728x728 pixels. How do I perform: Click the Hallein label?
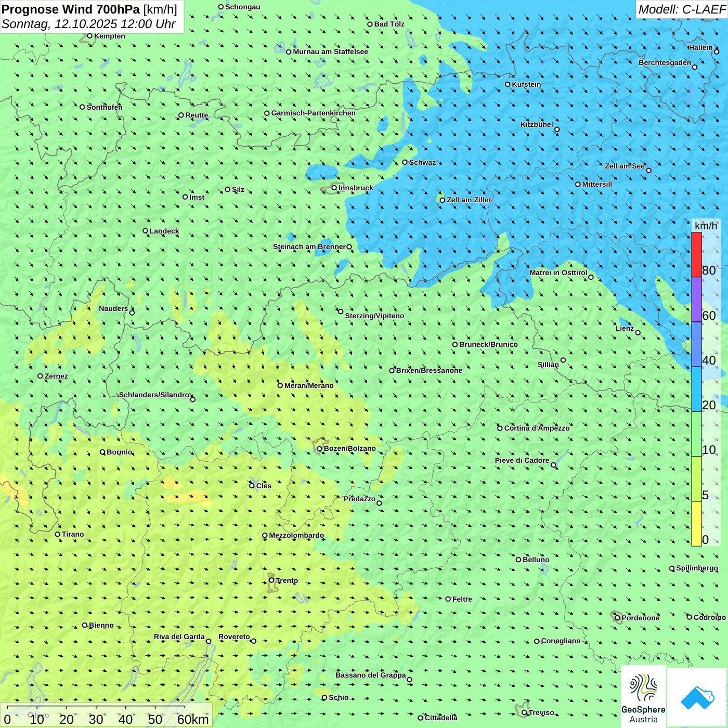point(701,47)
